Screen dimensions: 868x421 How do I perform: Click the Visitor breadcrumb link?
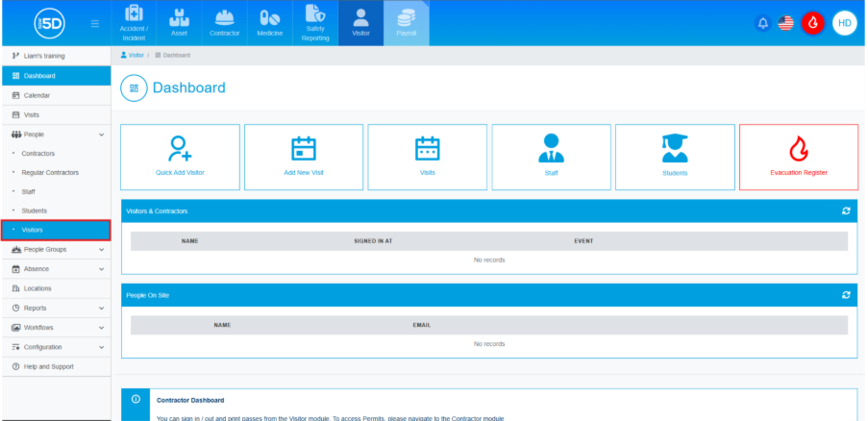tap(136, 55)
